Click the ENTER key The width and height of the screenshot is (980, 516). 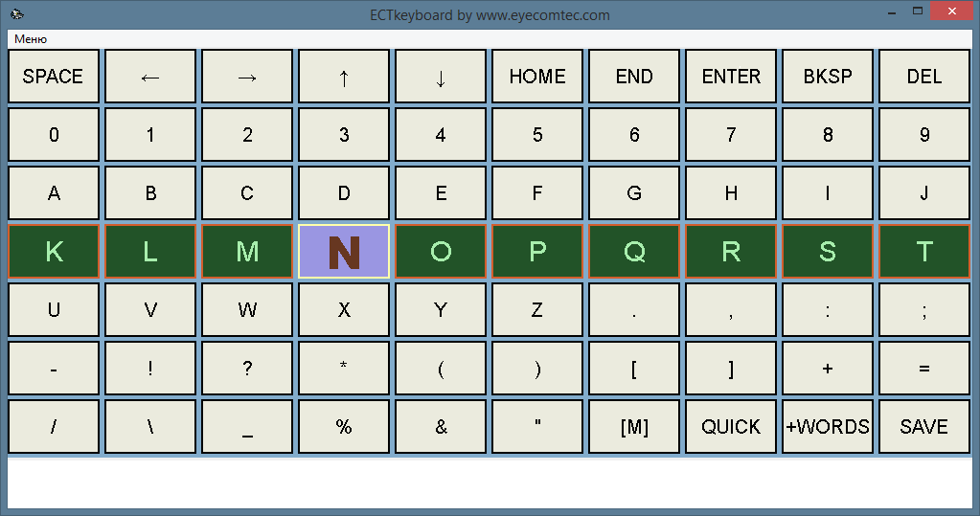731,77
